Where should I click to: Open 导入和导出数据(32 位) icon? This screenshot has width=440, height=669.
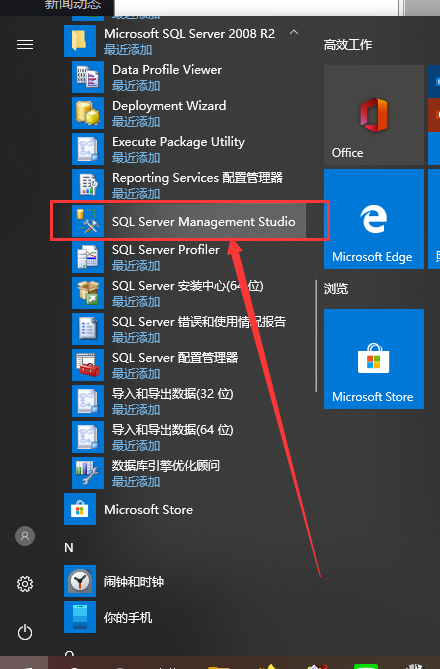pyautogui.click(x=88, y=401)
